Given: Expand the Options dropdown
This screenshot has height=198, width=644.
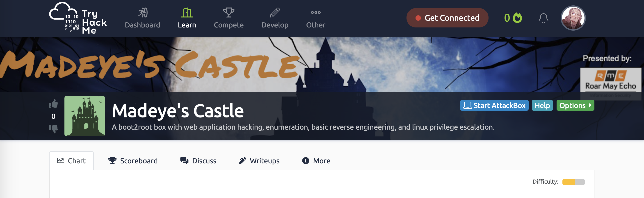Looking at the screenshot, I should coord(575,105).
